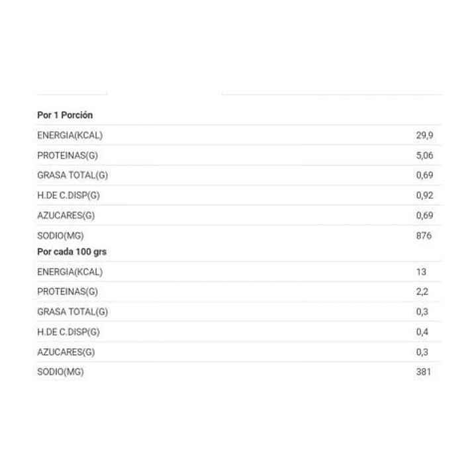The image size is (476, 476).
Task: Click the 13 energy value
Action: tap(421, 272)
